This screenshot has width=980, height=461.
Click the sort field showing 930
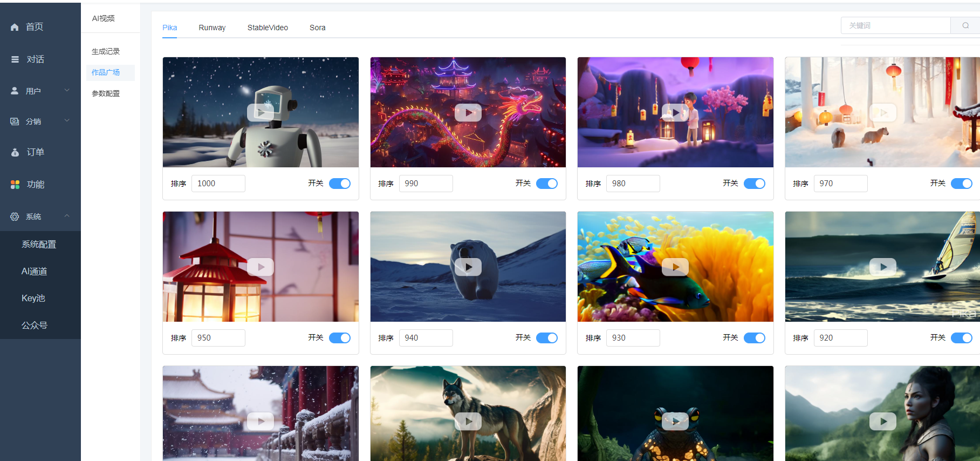point(633,338)
